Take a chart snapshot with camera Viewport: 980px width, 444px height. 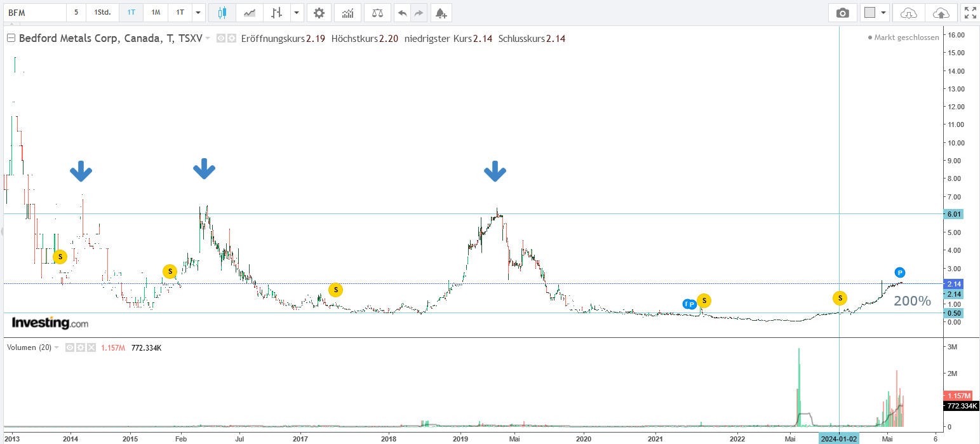(x=842, y=13)
